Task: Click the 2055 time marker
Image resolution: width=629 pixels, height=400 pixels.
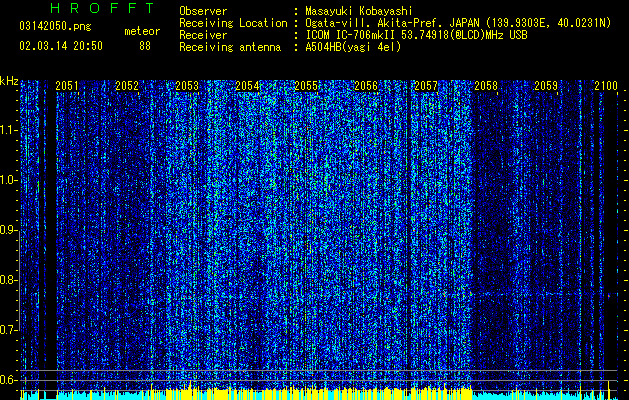Action: click(306, 86)
